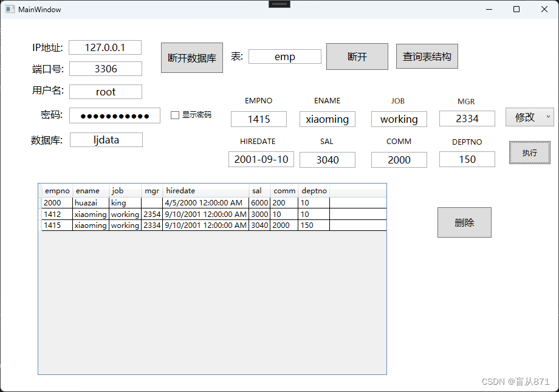Click the 数据库 field showing ljdata
This screenshot has height=392, width=559.
pyautogui.click(x=106, y=139)
